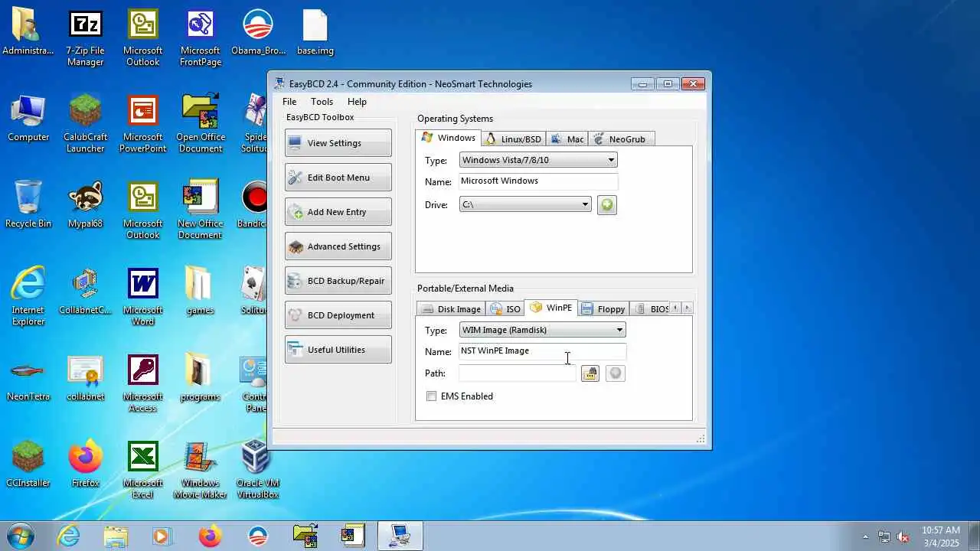Show hidden tray icons arrow

[x=865, y=536]
